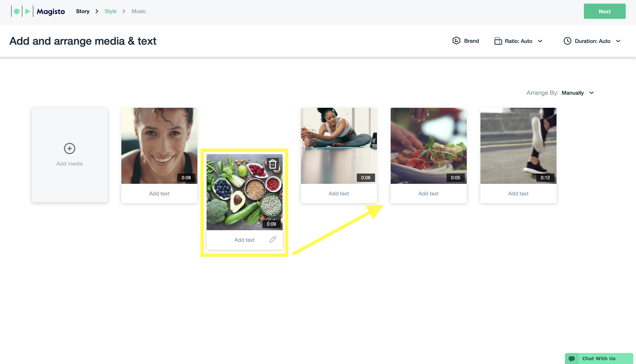Click the Ratio frame icon

[498, 41]
